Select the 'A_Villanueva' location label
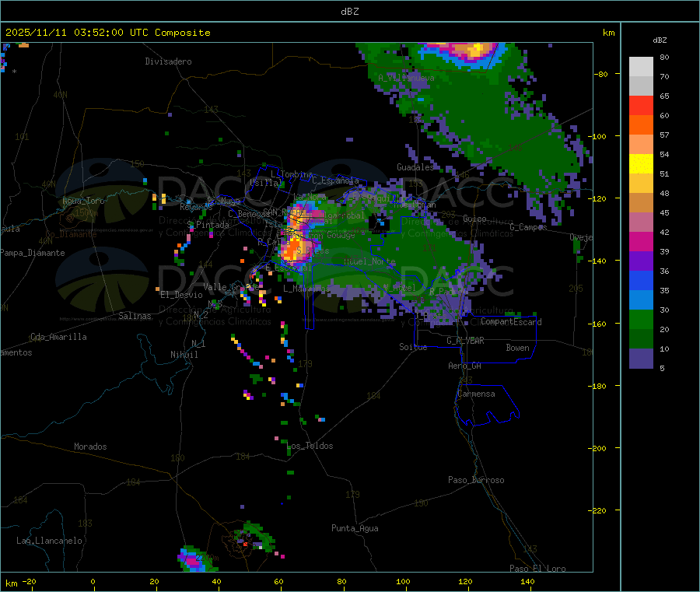Screen dimensions: 700x592 406,78
